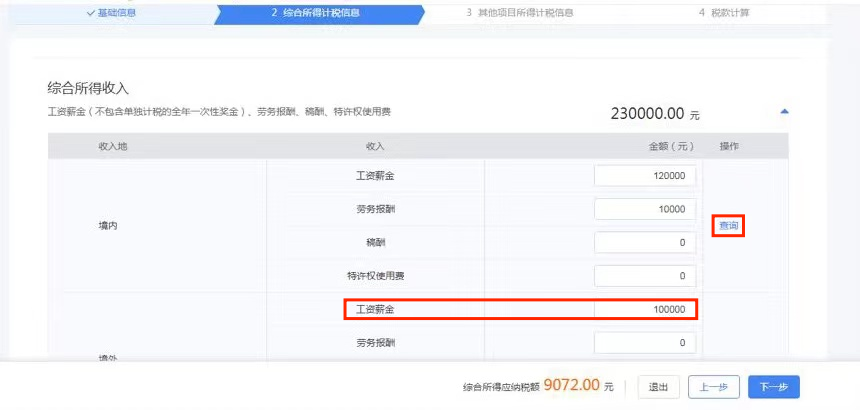Click the checkmark icon beside 基础信息
The image size is (860, 410).
pyautogui.click(x=90, y=14)
